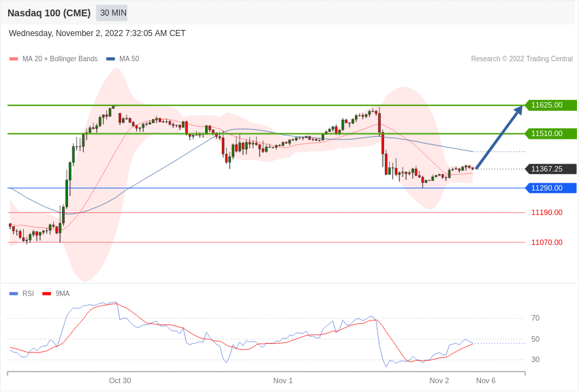This screenshot has width=579, height=392.
Task: Select the Nov 2 date axis label
Action: point(439,380)
